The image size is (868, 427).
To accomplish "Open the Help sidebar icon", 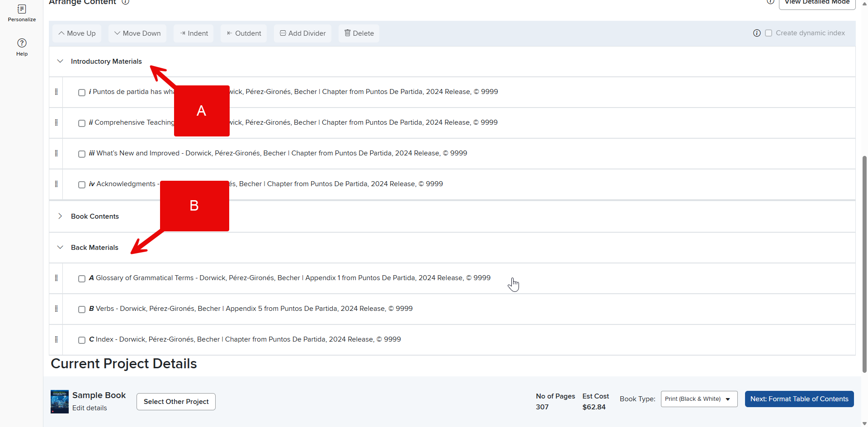I will pyautogui.click(x=22, y=47).
